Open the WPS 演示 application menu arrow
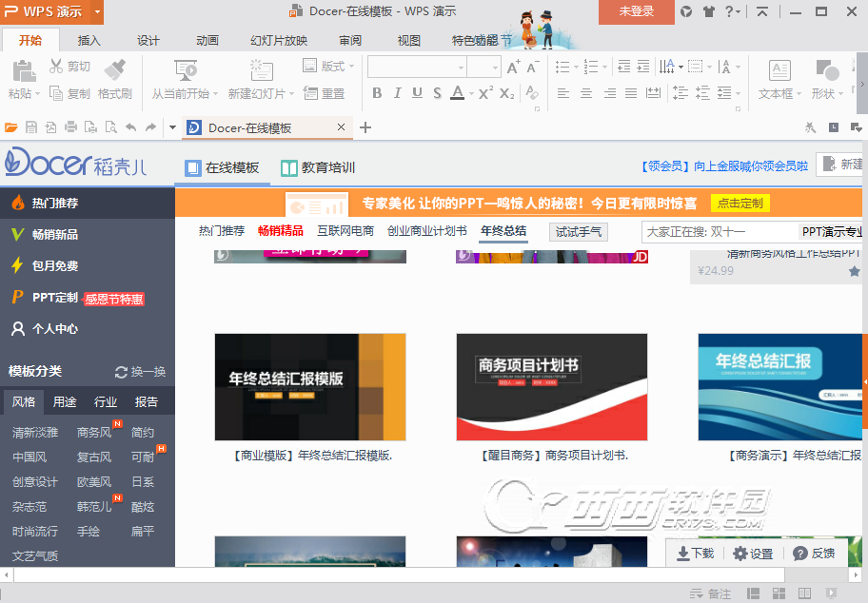 click(x=97, y=11)
